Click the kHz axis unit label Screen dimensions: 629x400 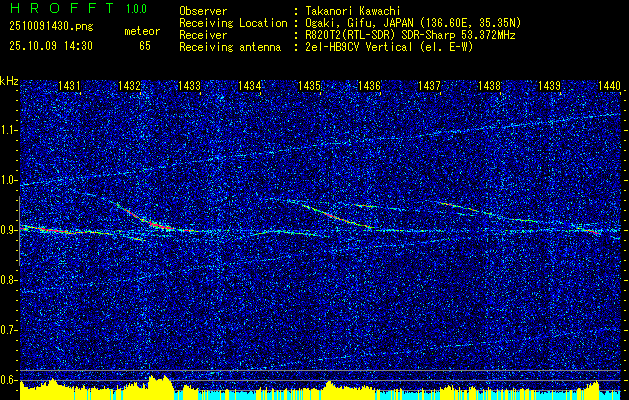pyautogui.click(x=9, y=81)
